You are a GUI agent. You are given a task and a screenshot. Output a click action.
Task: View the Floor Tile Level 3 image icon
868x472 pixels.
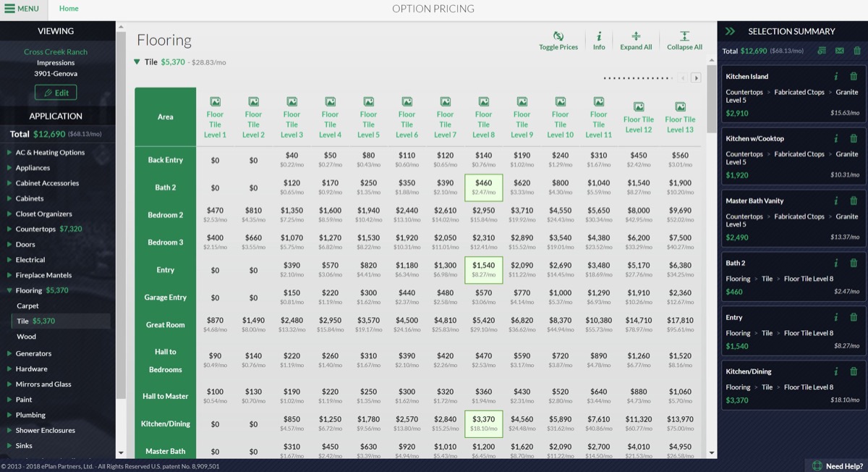click(292, 102)
